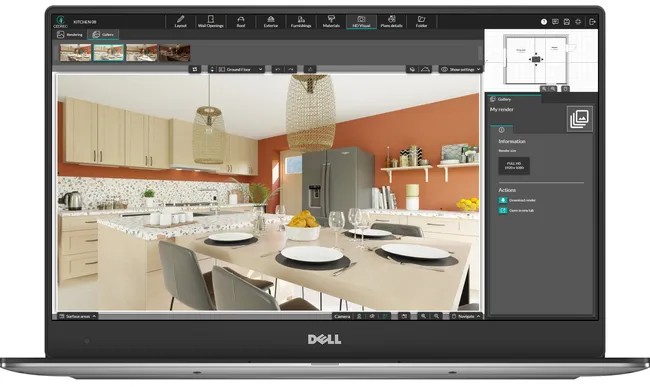Click the Download render label

522,200
